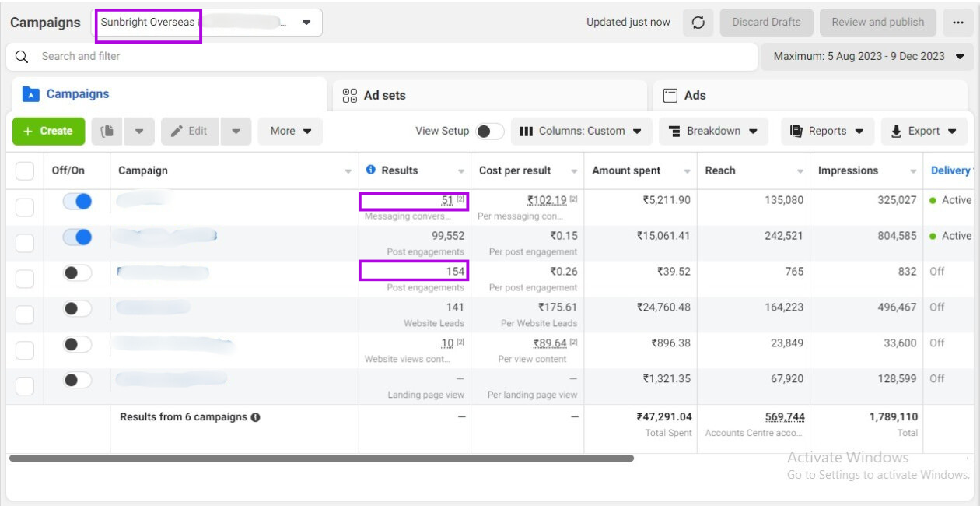Open the three-dot more options menu
This screenshot has width=980, height=506.
pos(957,23)
